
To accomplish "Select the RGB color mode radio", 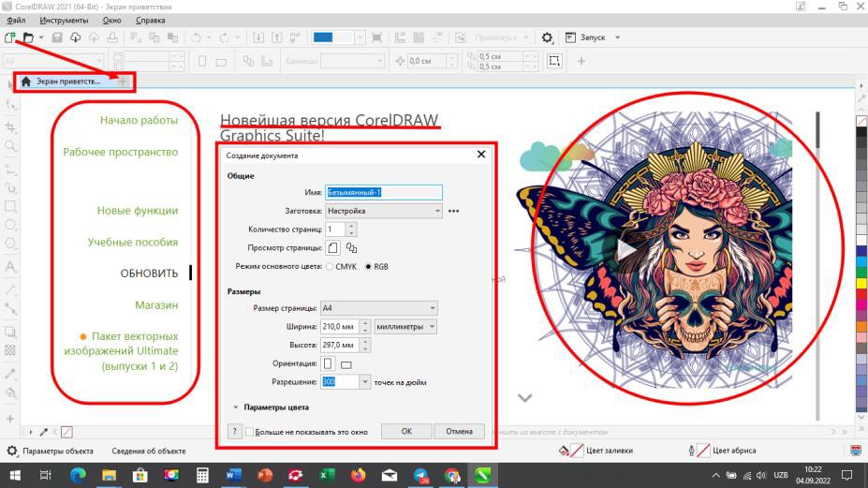I will (368, 267).
